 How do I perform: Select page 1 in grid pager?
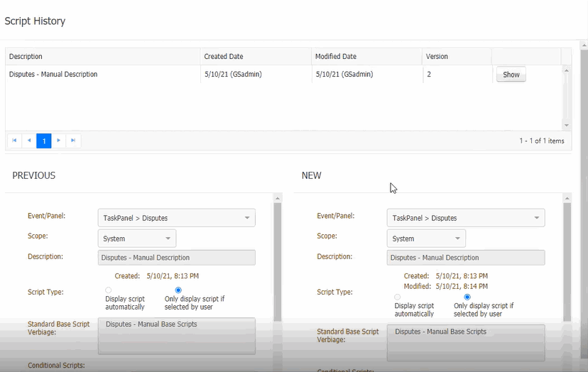pyautogui.click(x=44, y=141)
